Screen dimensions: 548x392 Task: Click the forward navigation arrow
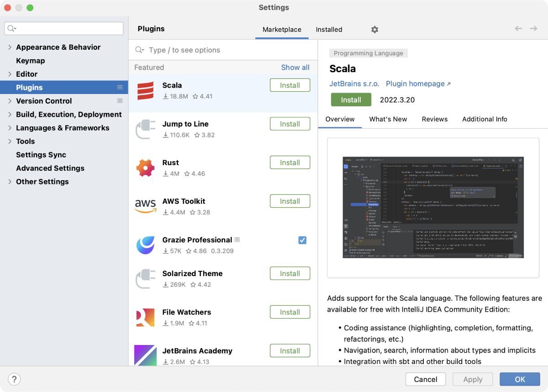point(533,28)
